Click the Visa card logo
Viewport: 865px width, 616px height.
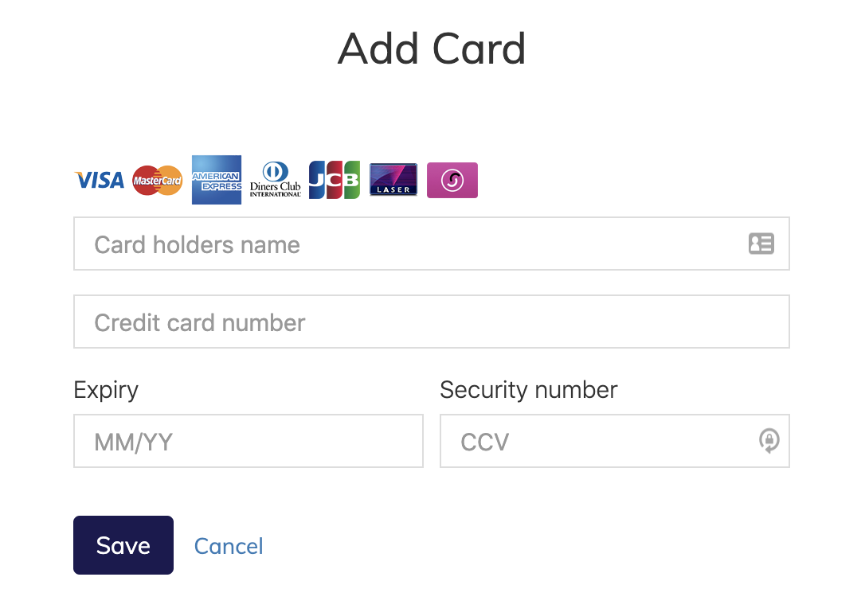tap(99, 180)
